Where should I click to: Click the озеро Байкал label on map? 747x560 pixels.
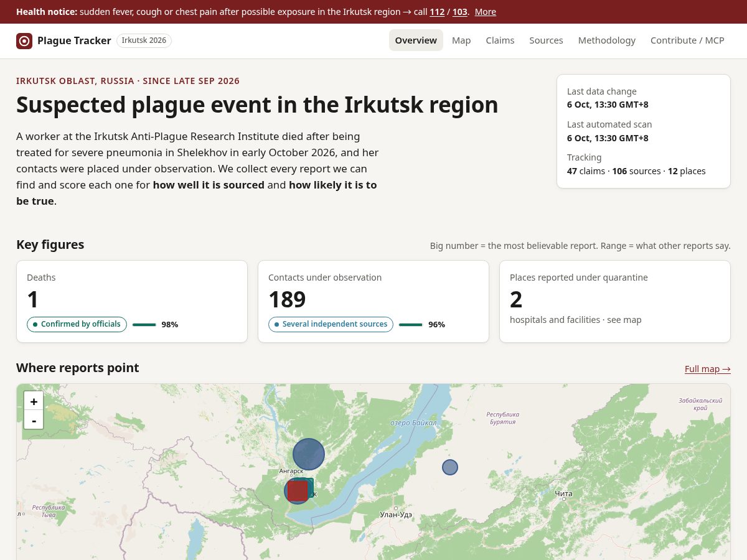pos(413,422)
